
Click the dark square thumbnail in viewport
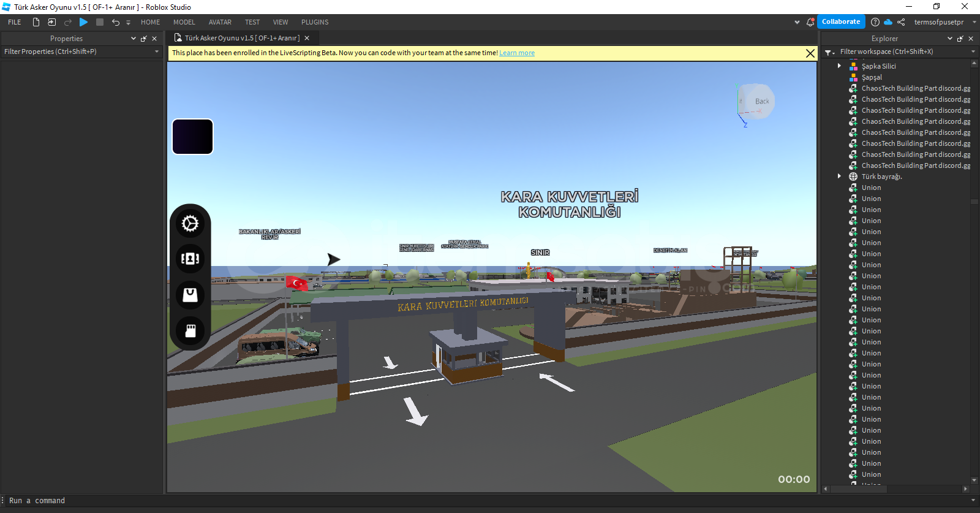pos(193,137)
